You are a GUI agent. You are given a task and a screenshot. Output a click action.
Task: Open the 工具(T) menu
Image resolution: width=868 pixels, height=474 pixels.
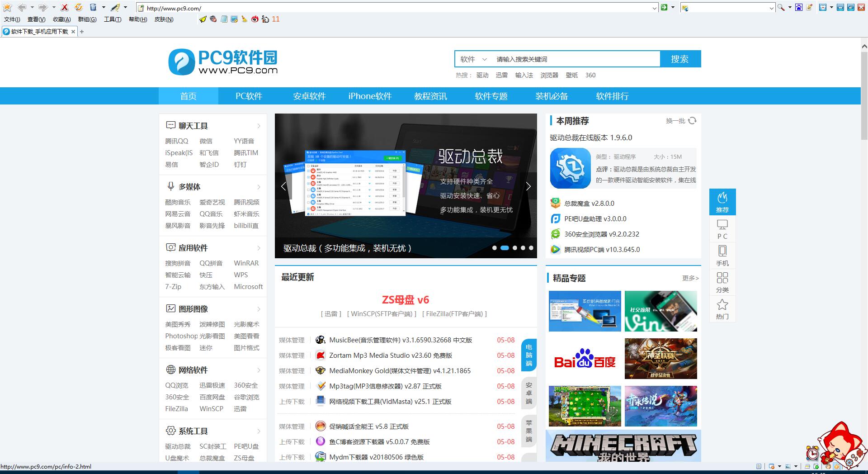[113, 19]
